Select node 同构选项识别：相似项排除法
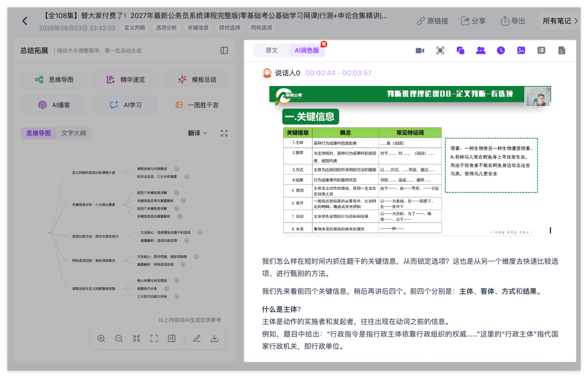 click(94, 261)
